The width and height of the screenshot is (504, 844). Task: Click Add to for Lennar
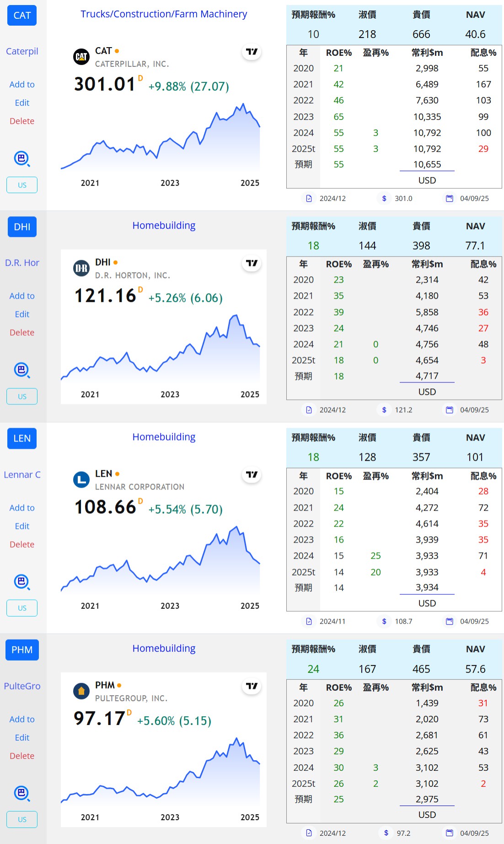22,507
